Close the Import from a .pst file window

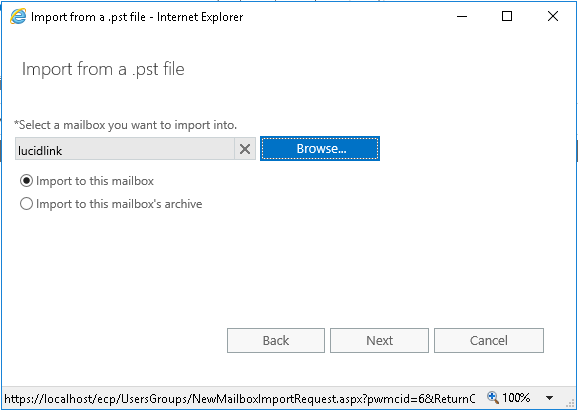pos(553,16)
